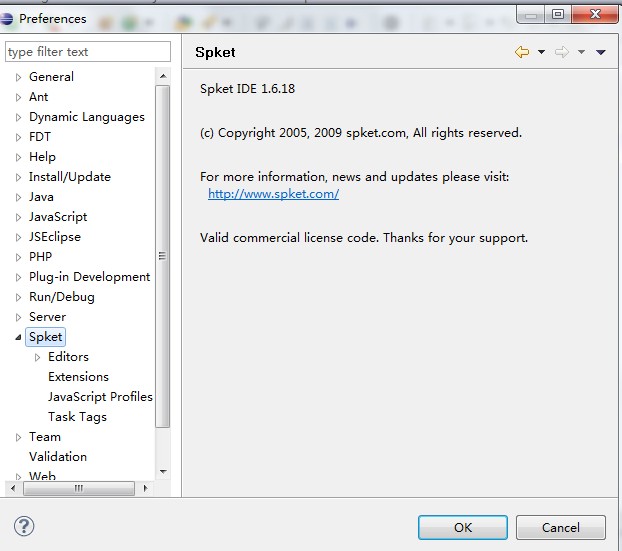
Task: Expand the Ant tree node
Action: coord(18,97)
